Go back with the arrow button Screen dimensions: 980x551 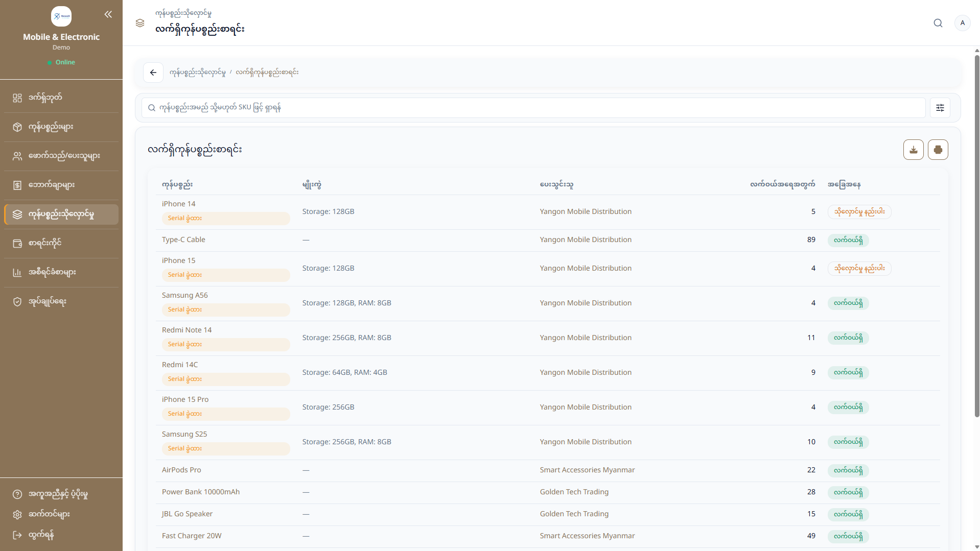(153, 73)
